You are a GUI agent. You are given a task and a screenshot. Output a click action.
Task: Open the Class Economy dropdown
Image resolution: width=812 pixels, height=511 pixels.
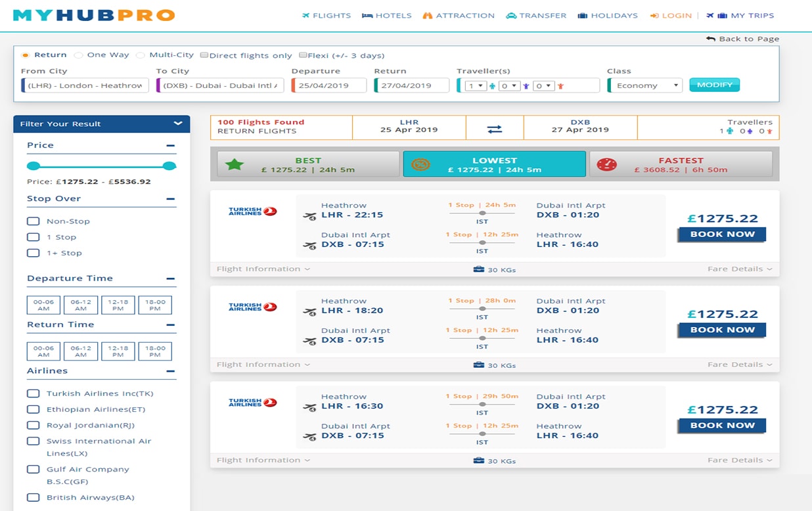click(x=644, y=85)
